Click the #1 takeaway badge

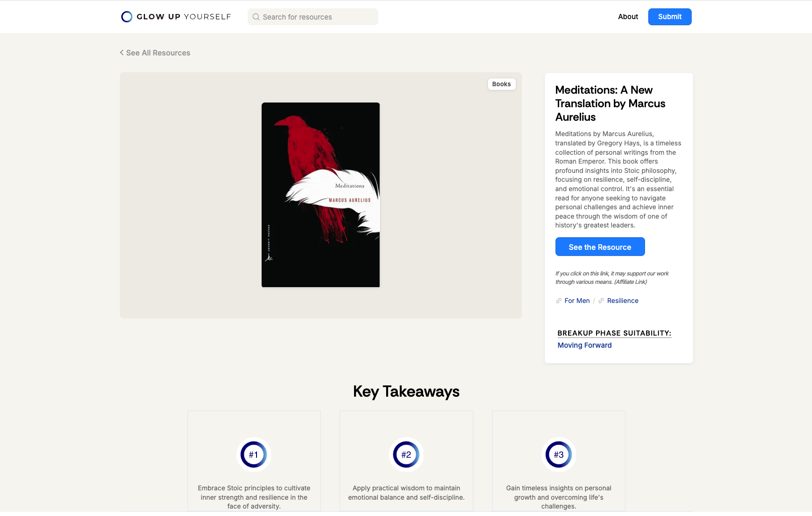click(x=254, y=454)
